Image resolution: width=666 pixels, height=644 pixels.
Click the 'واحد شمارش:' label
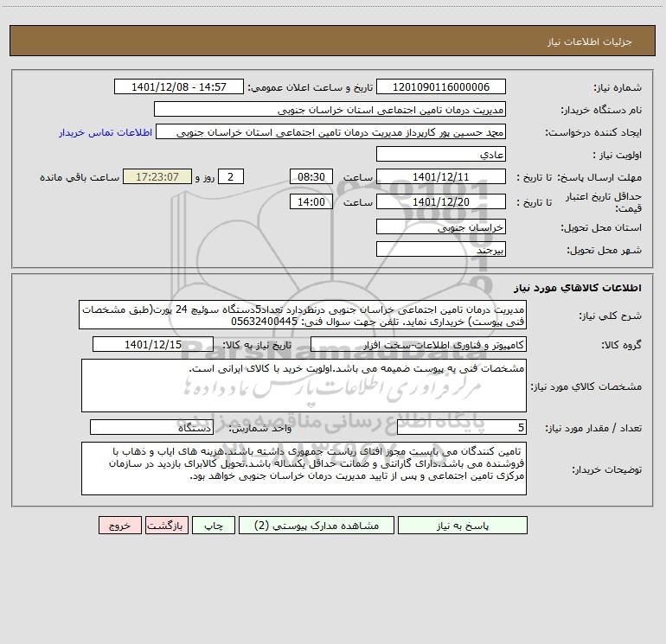260,428
